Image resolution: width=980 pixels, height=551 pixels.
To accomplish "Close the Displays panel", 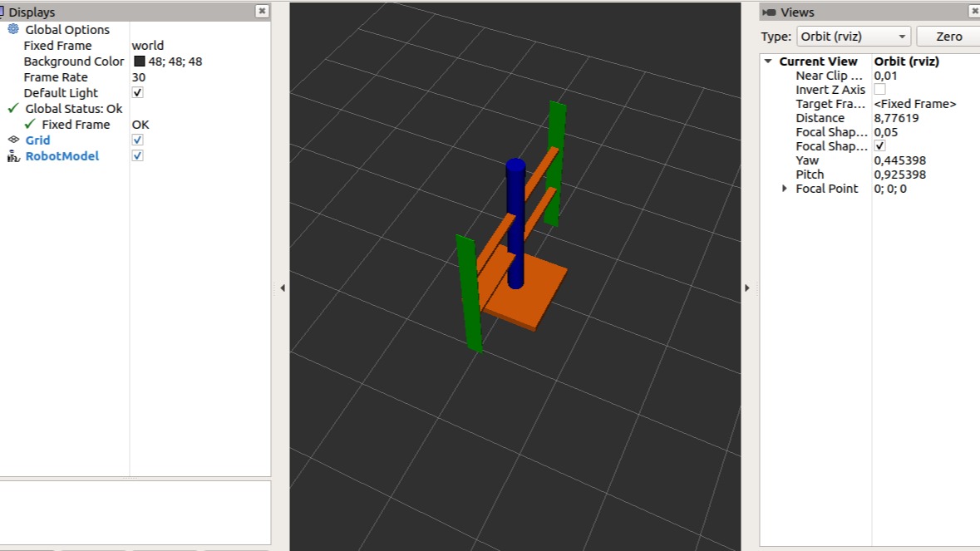I will point(262,12).
